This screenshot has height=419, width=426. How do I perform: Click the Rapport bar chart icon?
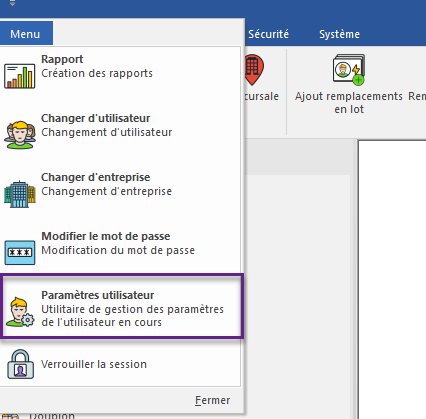(20, 76)
